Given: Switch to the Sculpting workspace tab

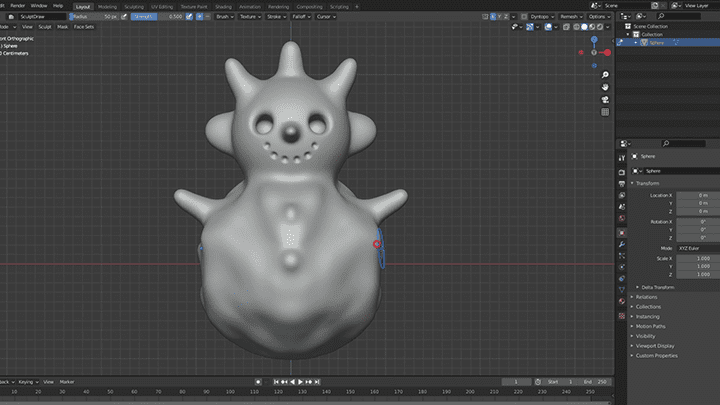Looking at the screenshot, I should click(x=134, y=7).
